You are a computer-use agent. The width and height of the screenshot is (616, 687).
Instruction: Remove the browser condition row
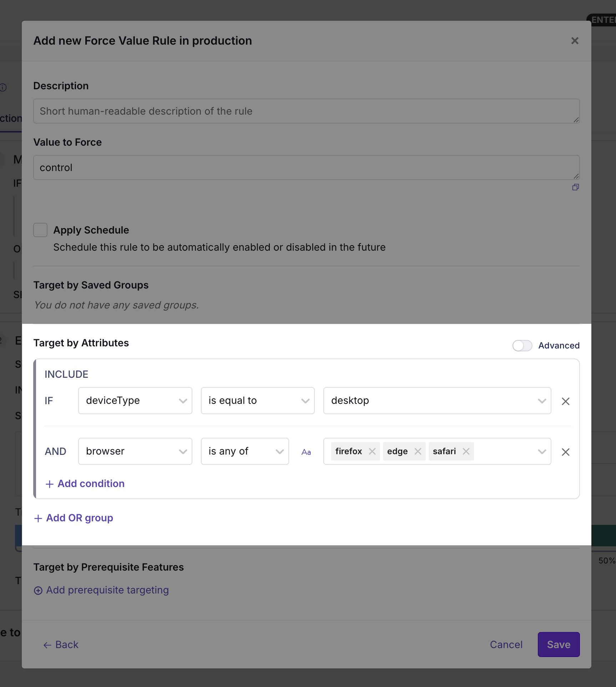[x=565, y=452]
